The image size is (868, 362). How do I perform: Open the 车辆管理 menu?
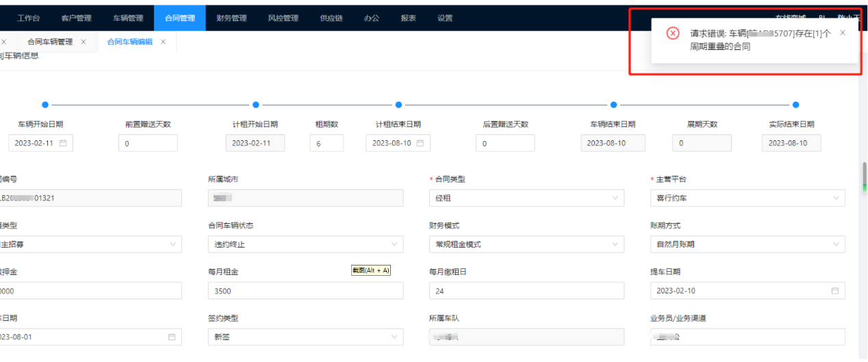[x=128, y=18]
